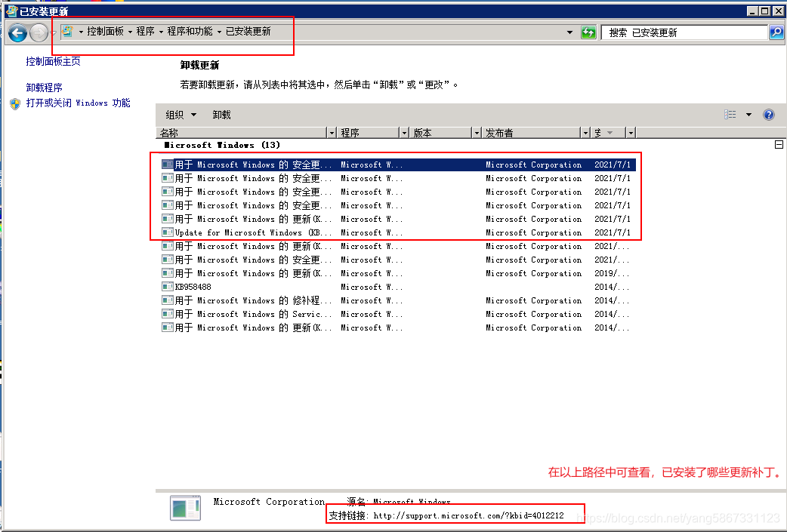The image size is (787, 532).
Task: Sort by the 版本 column header
Action: 440,133
